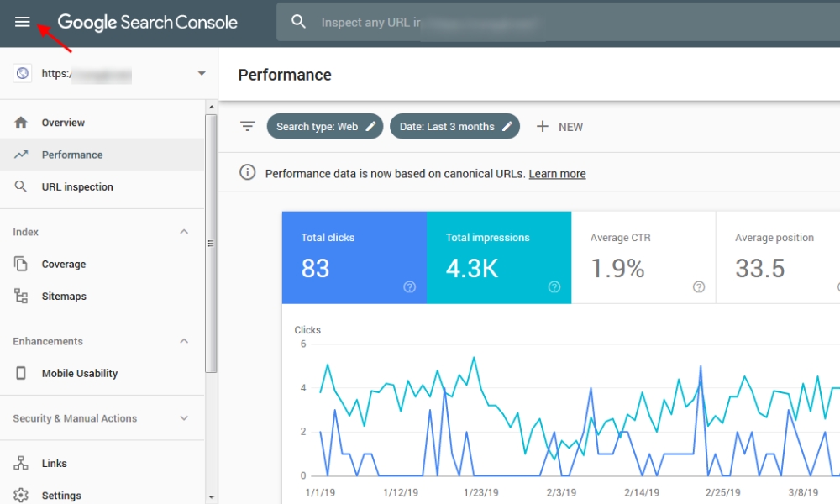Open the hamburger navigation menu
840x504 pixels.
[x=23, y=22]
